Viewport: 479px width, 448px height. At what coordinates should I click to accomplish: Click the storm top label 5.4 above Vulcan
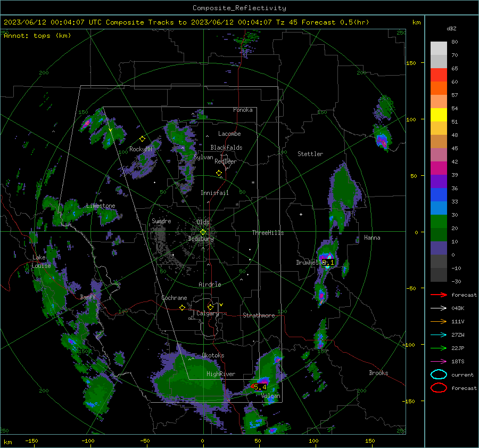(x=260, y=387)
